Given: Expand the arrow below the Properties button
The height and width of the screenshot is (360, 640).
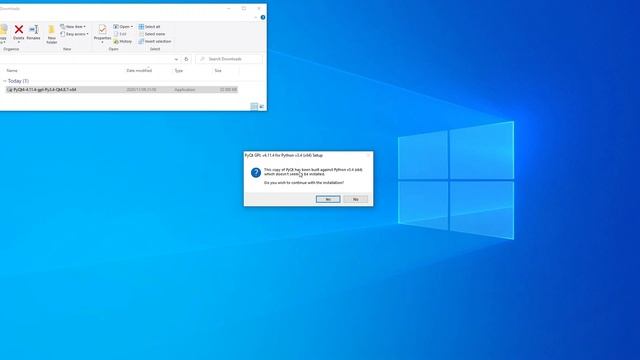Looking at the screenshot, I should point(102,42).
